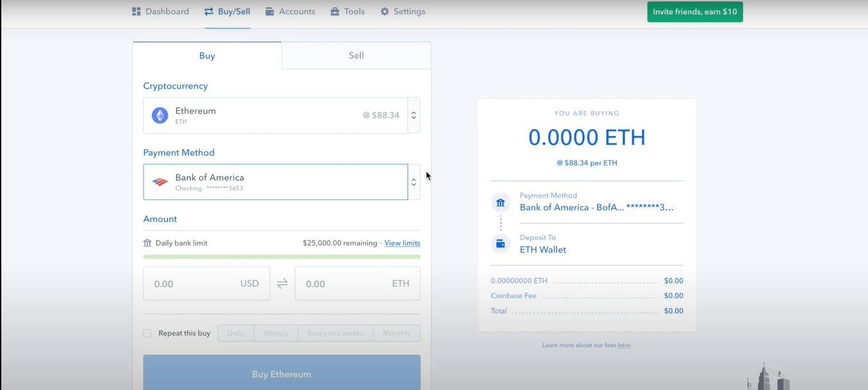The image size is (868, 390).
Task: Click the Ethereum coin logo icon
Action: [160, 115]
